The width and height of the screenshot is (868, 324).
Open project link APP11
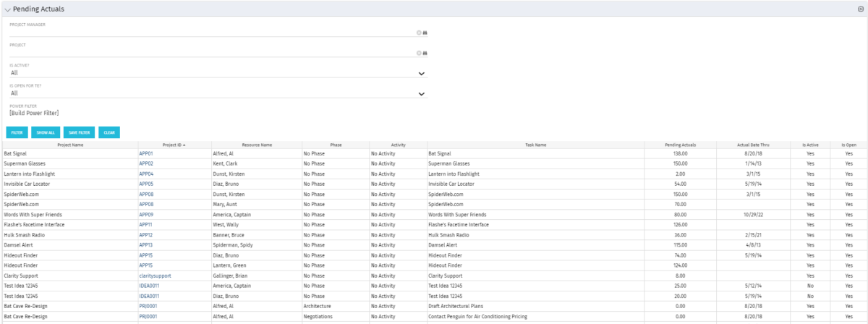146,225
